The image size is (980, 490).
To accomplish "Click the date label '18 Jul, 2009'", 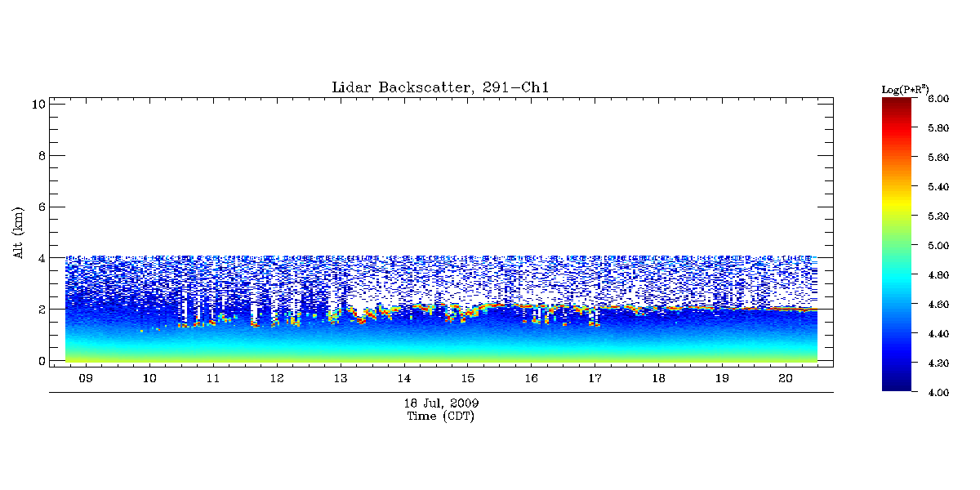I will 441,403.
